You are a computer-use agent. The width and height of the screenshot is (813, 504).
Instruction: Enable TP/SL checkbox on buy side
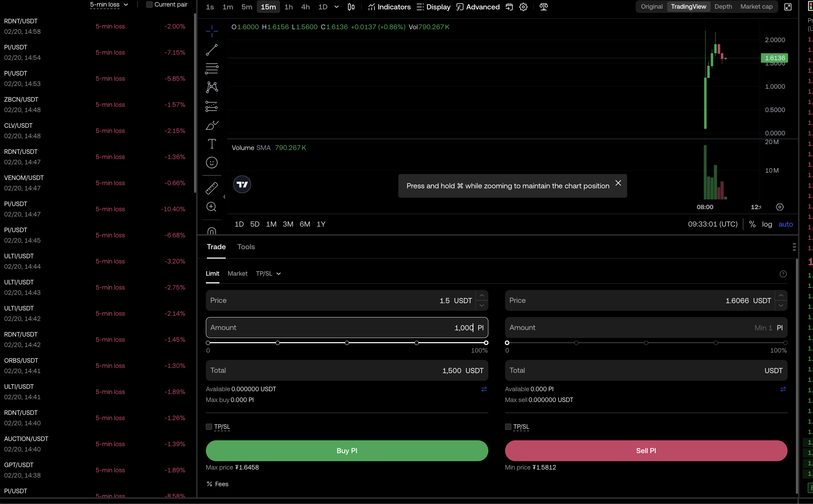coord(209,427)
